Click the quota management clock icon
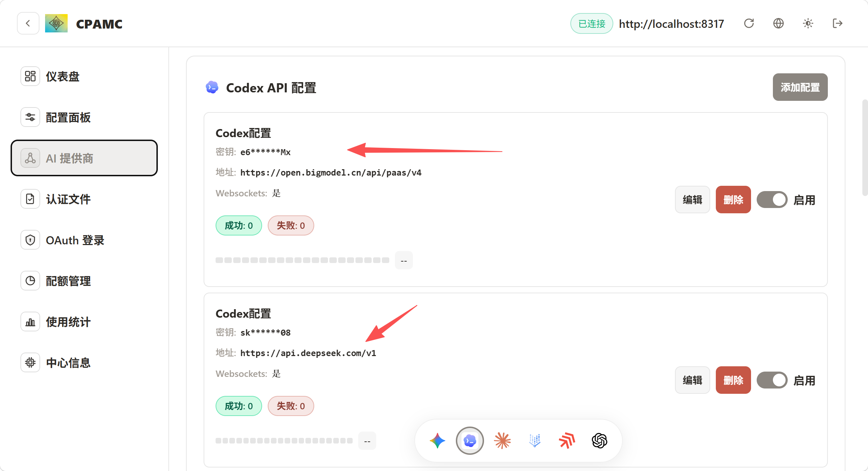 click(30, 281)
